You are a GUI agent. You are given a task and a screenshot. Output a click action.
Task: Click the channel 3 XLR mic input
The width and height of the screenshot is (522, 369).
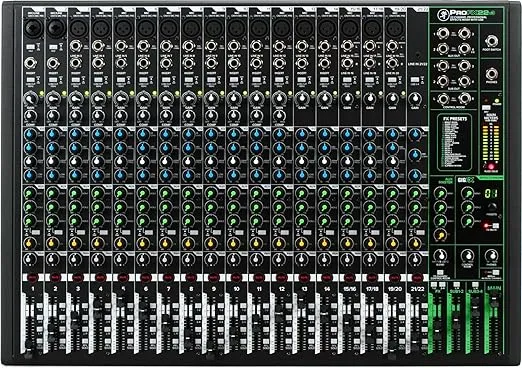click(x=78, y=28)
